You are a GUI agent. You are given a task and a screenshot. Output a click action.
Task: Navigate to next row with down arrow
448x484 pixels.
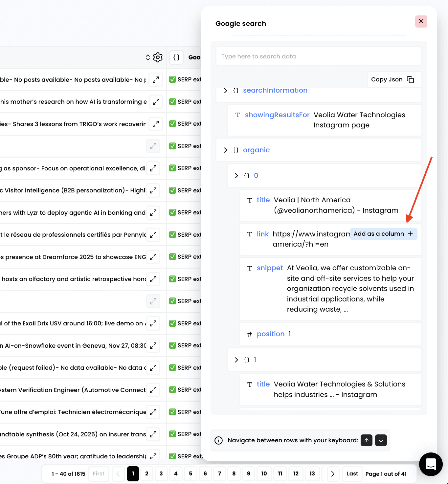point(381,440)
